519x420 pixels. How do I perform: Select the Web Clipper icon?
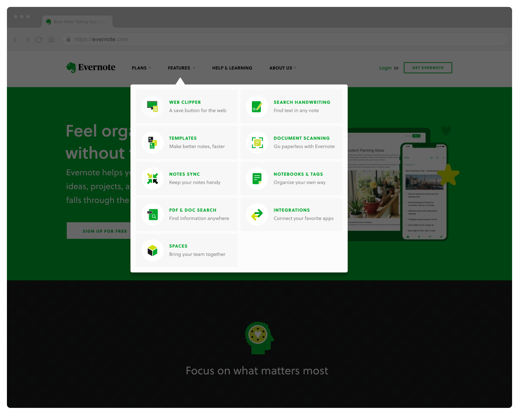point(152,106)
